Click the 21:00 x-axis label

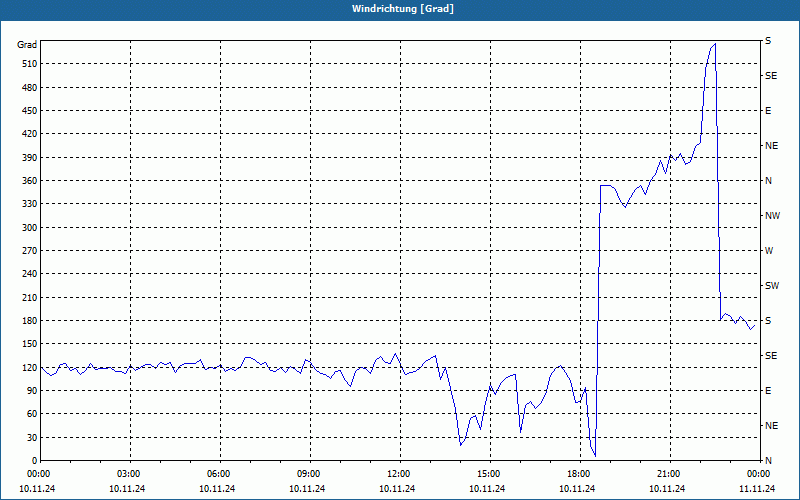point(670,474)
